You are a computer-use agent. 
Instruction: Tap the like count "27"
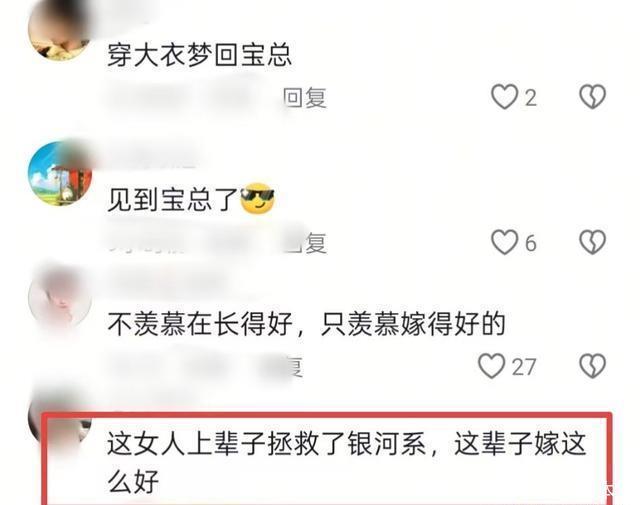[524, 367]
